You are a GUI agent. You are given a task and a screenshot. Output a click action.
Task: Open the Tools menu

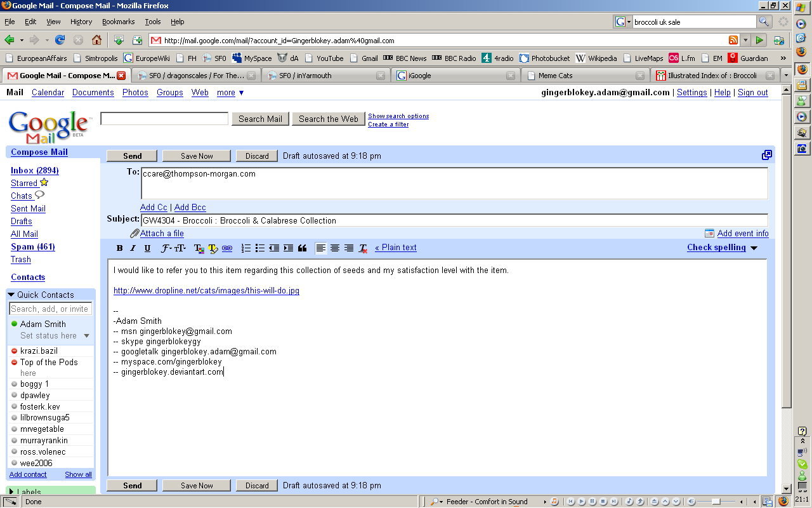coord(153,22)
